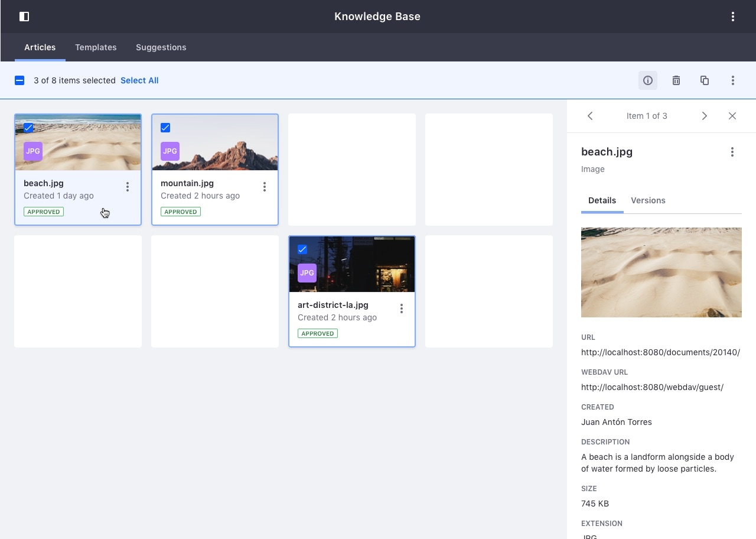Deselect the art-district-la.jpg checkbox

tap(302, 249)
